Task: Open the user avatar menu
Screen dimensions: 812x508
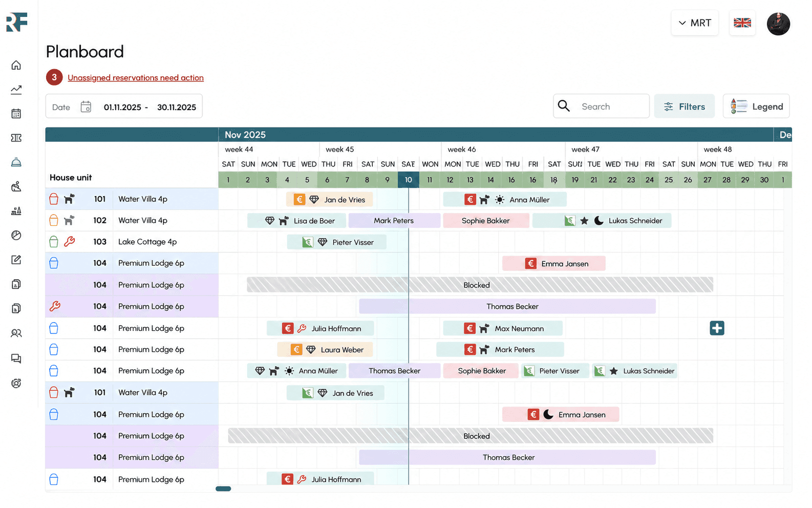Action: [778, 24]
